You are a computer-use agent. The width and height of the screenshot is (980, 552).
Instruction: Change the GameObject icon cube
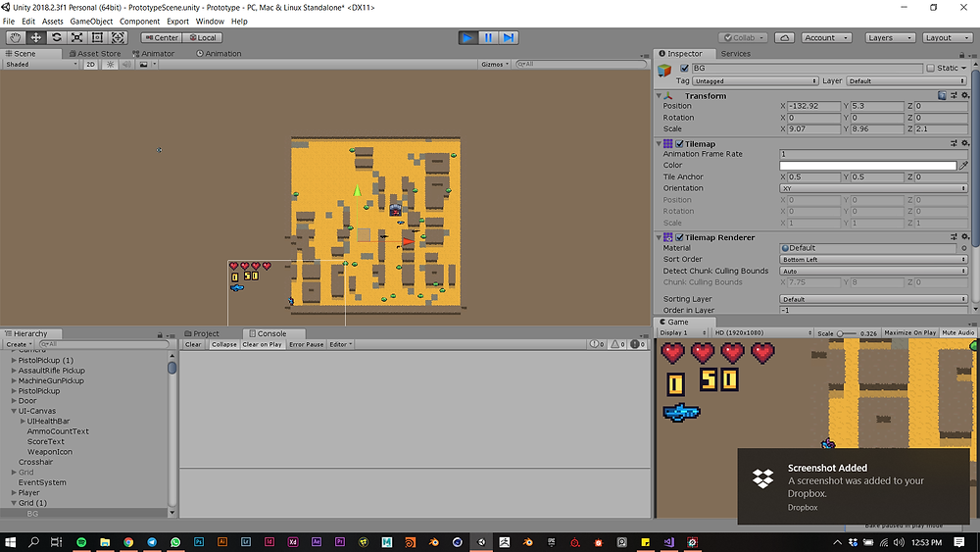[665, 72]
